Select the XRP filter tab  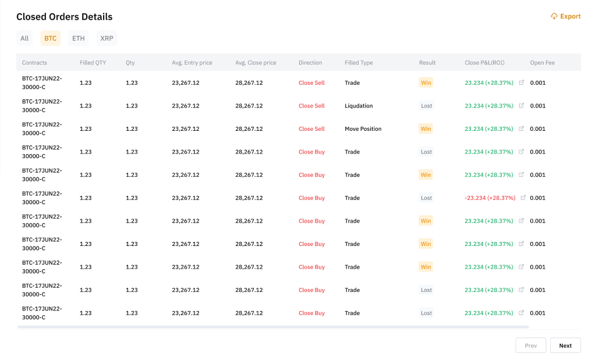(107, 38)
